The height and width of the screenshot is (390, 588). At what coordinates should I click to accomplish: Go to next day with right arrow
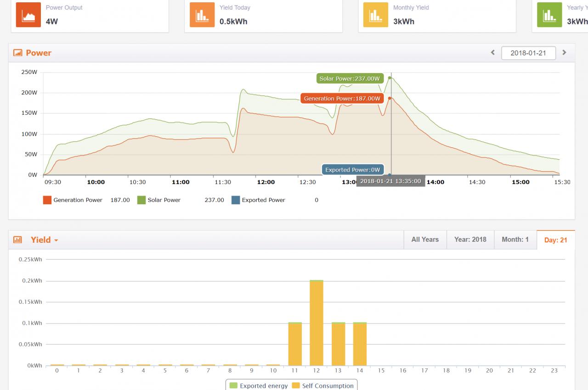(565, 53)
